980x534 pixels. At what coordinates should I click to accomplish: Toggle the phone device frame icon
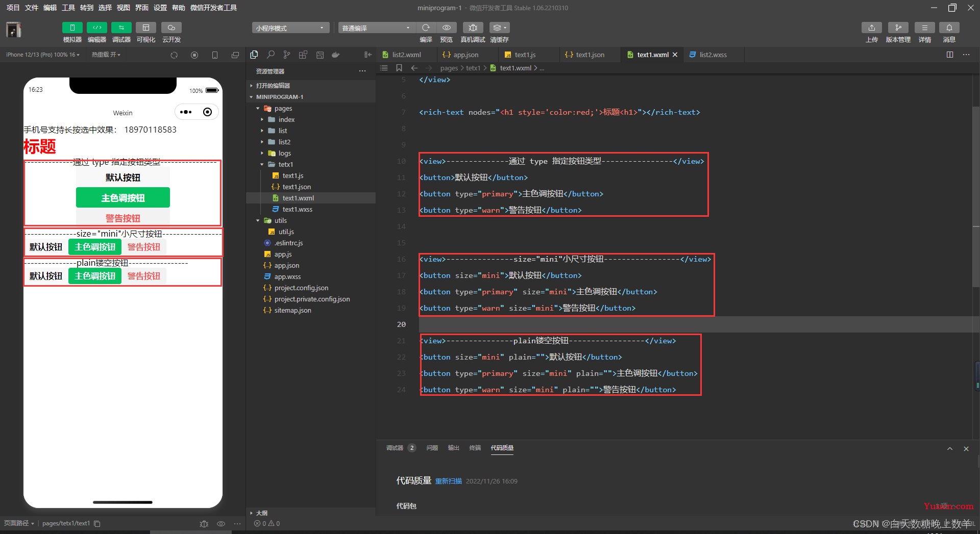(215, 55)
